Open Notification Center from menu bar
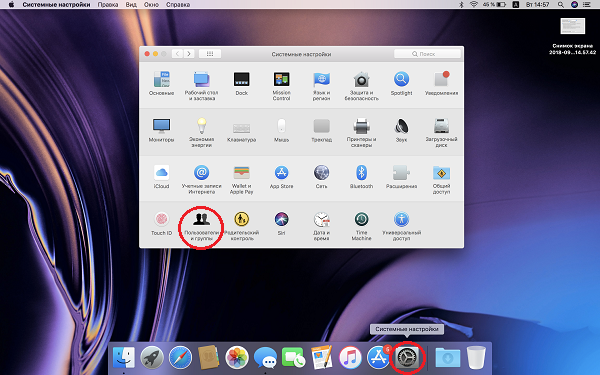Screen dimensions: 600x375 [588, 5]
